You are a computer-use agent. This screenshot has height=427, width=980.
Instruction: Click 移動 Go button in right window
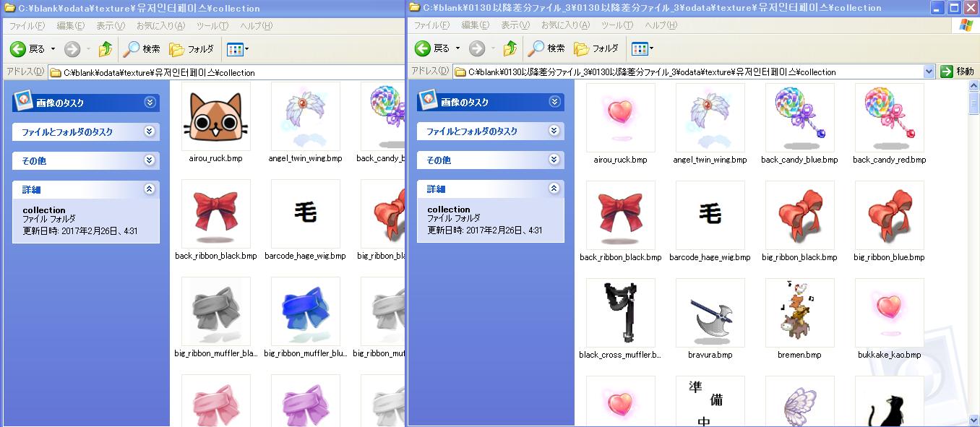coord(958,72)
